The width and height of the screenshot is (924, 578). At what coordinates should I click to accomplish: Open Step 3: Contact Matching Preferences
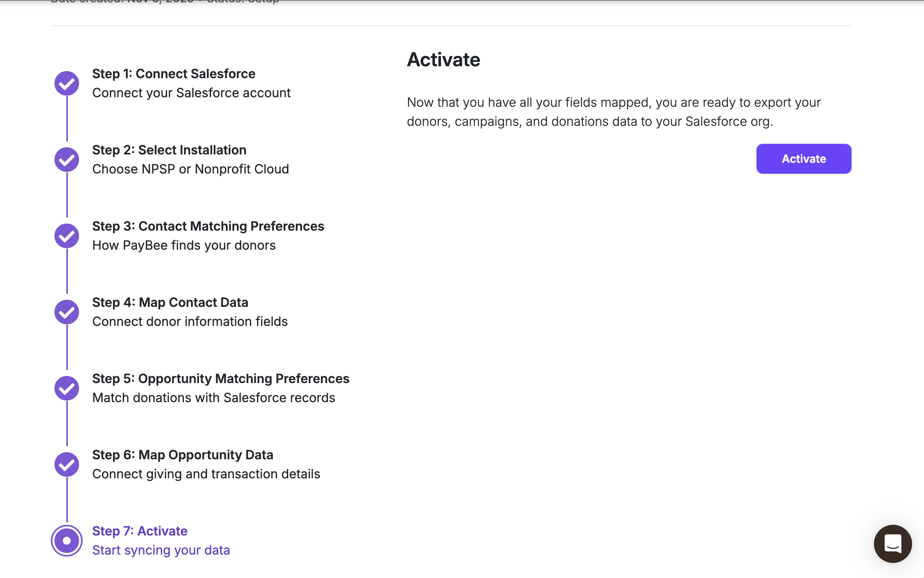[x=208, y=226]
